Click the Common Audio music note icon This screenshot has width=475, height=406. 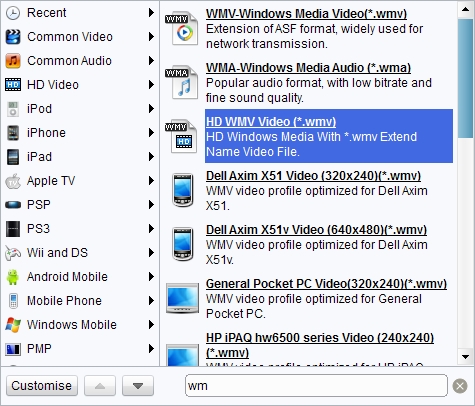13,61
